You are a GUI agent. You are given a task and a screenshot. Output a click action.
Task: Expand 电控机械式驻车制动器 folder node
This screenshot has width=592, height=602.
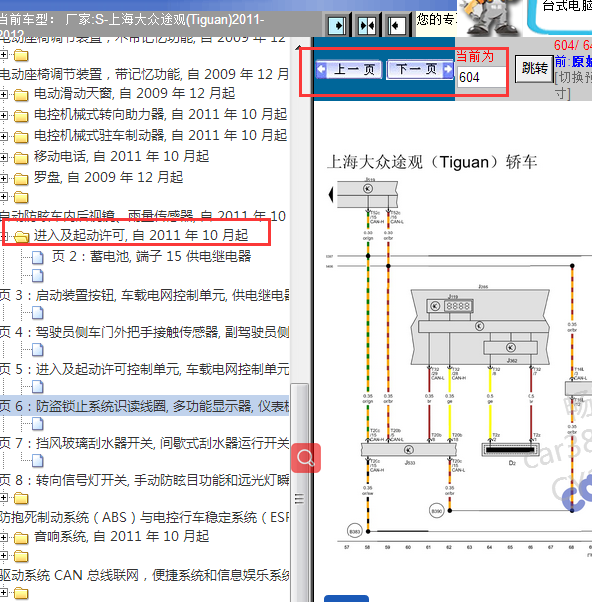(x=3, y=136)
